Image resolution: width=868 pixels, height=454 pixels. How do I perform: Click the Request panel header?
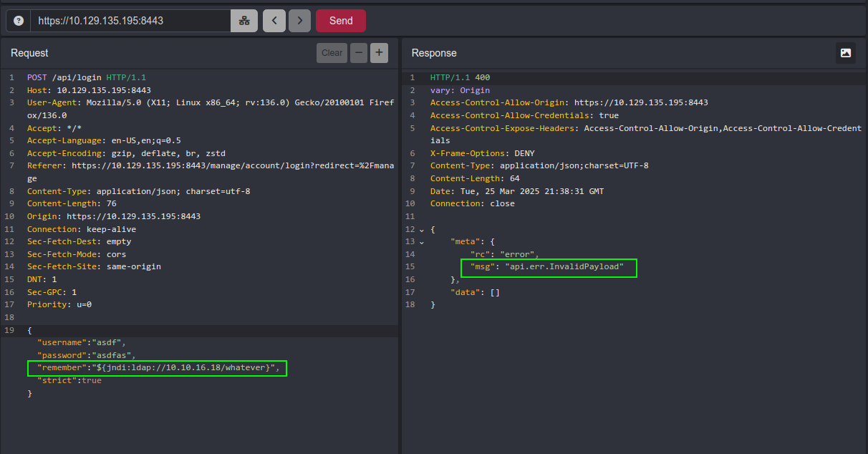point(30,53)
